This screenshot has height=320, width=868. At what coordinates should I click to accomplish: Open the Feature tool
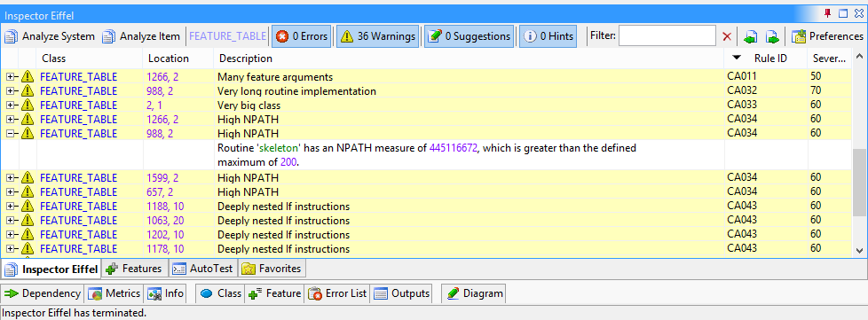(x=275, y=293)
